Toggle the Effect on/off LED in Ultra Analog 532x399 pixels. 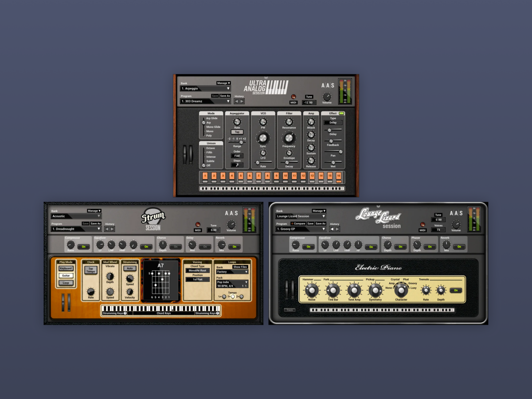341,113
